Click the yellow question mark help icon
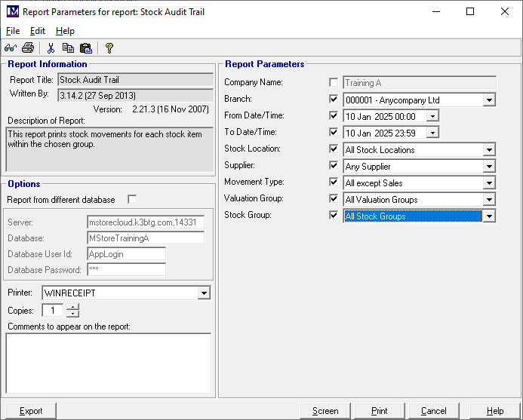 click(109, 48)
